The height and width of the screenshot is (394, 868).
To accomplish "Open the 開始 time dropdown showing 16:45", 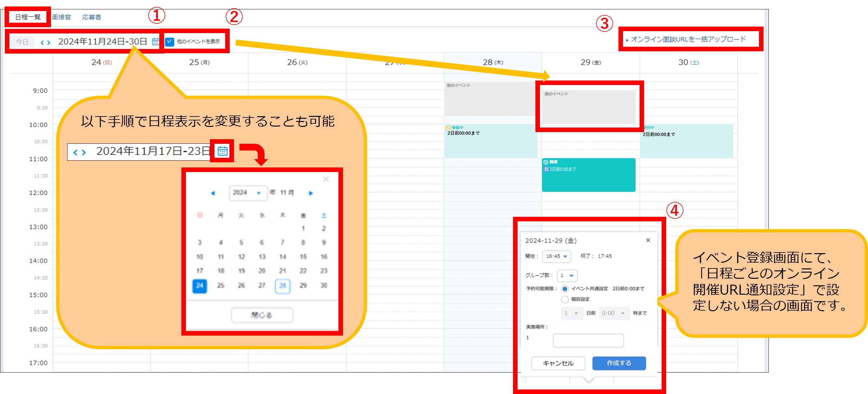I will (556, 256).
